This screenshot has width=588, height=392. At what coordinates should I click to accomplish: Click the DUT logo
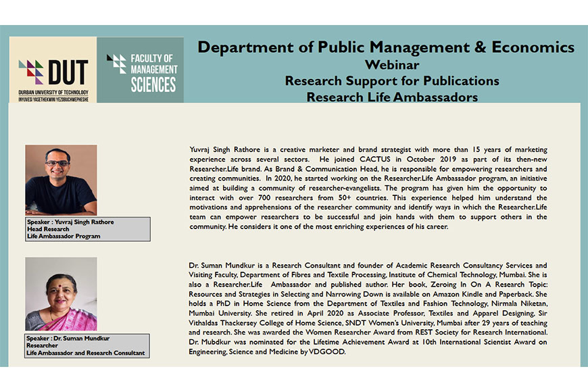tap(53, 70)
